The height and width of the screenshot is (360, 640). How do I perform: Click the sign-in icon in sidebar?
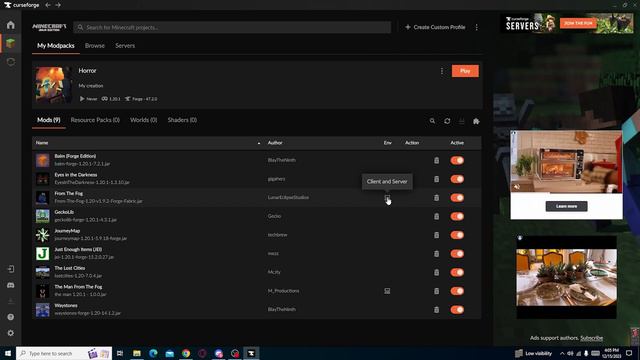11,269
